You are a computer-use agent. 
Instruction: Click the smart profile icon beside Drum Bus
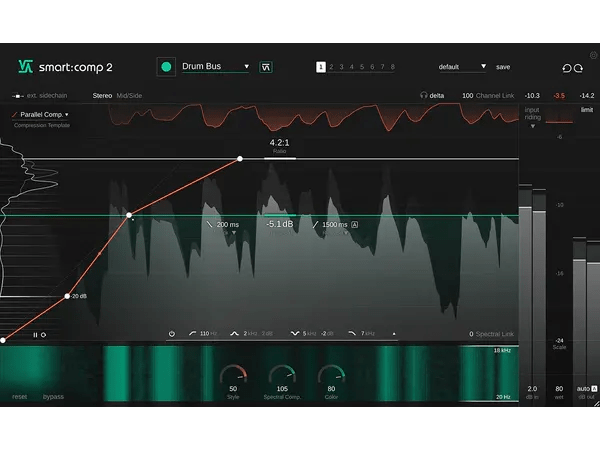coord(266,67)
